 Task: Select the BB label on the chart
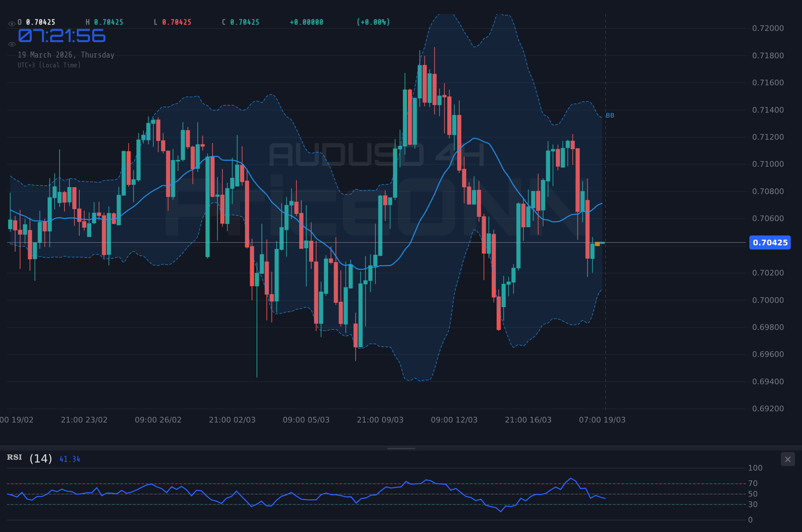click(x=610, y=115)
